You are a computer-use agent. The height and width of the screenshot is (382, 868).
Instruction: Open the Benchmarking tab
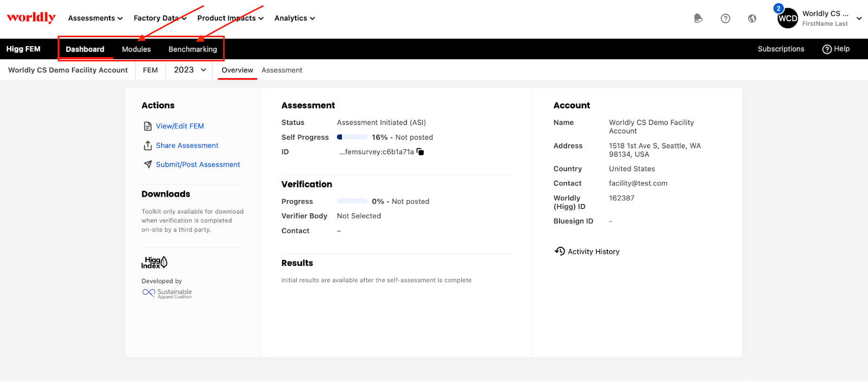[193, 49]
